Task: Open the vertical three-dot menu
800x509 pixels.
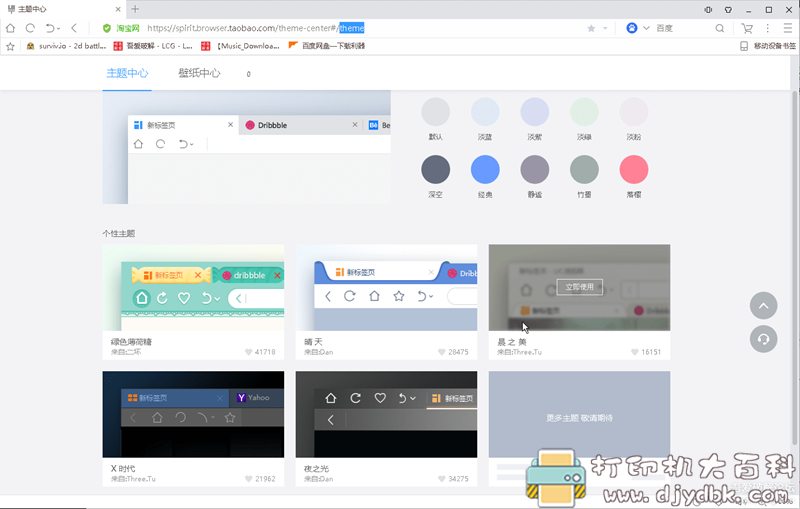Action: point(767,28)
